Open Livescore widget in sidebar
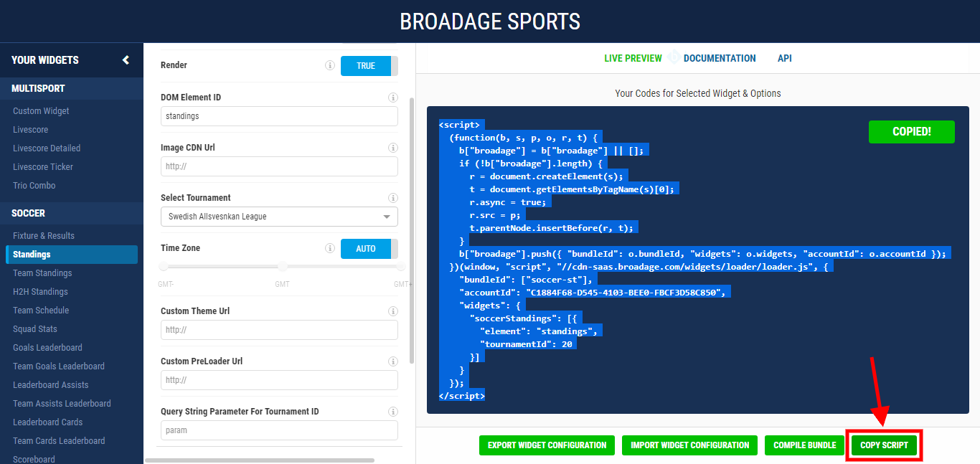The image size is (980, 464). (x=30, y=130)
